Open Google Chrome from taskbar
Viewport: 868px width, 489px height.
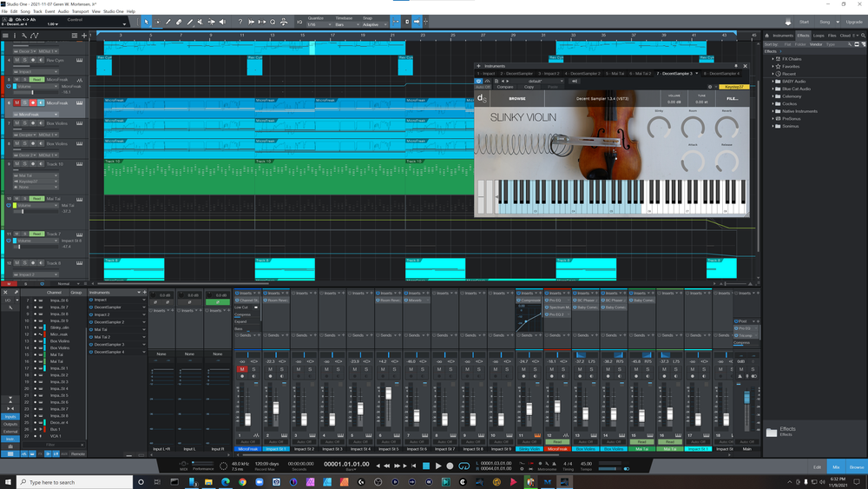point(242,482)
